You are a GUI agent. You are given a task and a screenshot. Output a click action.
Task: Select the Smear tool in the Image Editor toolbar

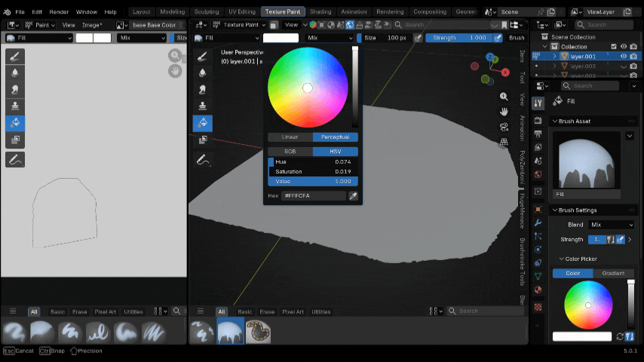(x=15, y=90)
